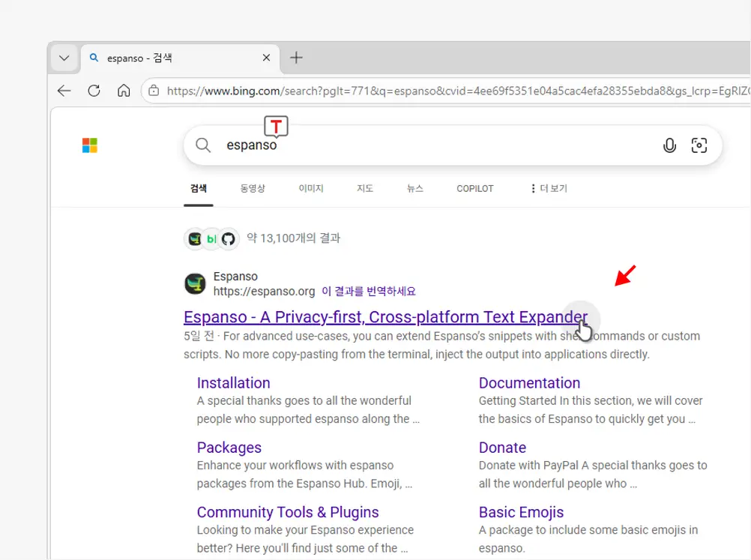Open the Documentation sublink
Viewport: 751px width, 560px height.
tap(529, 383)
